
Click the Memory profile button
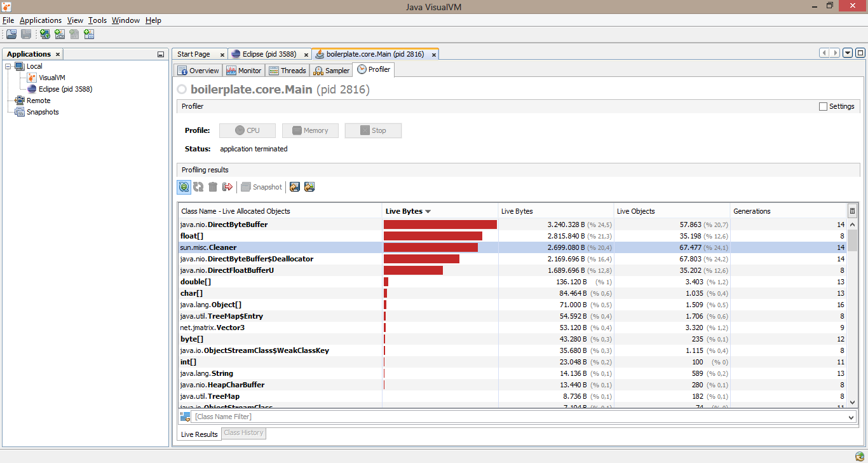point(310,130)
